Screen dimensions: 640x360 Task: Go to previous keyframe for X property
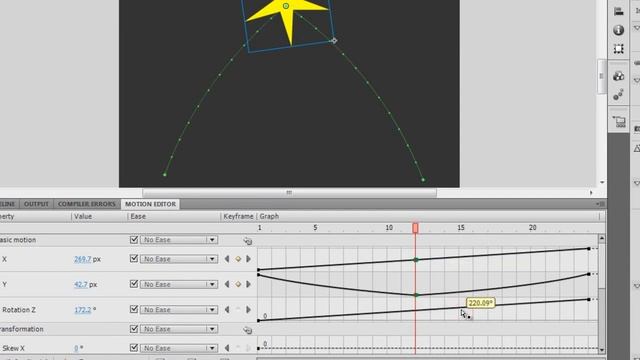click(x=227, y=259)
